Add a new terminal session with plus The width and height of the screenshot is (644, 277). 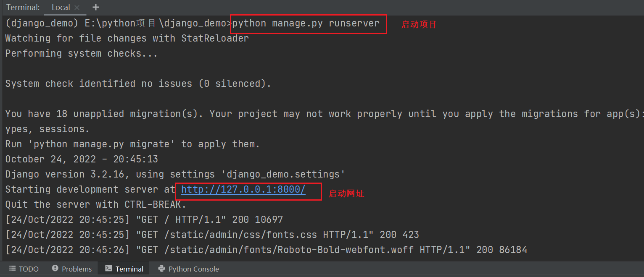pyautogui.click(x=96, y=7)
